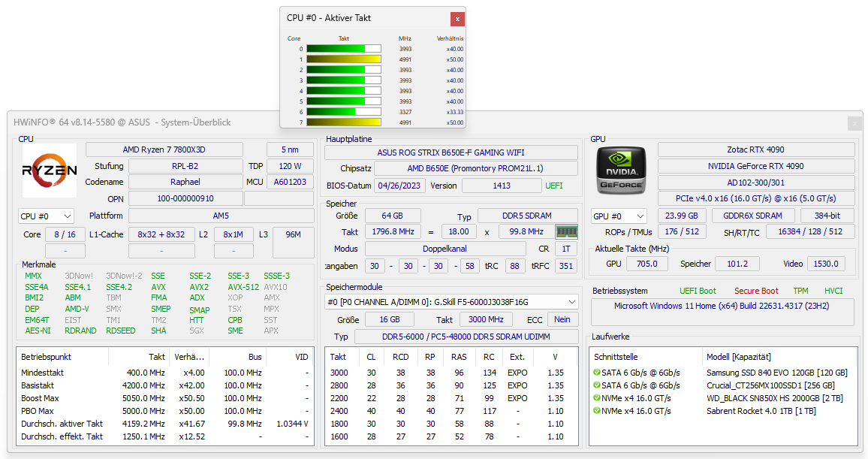
Task: Click the module size 16 GB field
Action: (390, 319)
